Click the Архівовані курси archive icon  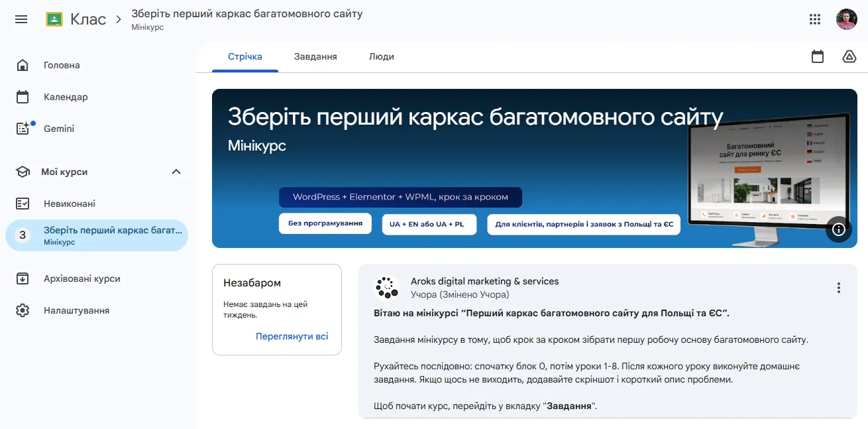23,278
